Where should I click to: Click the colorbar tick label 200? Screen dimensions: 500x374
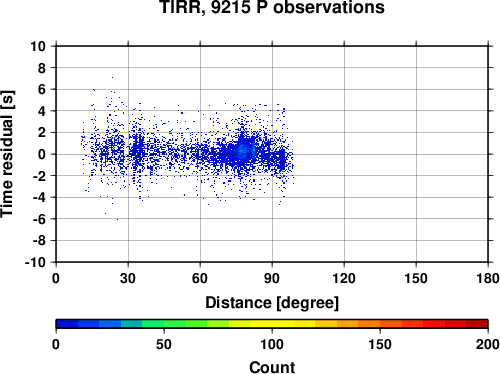[x=488, y=344]
